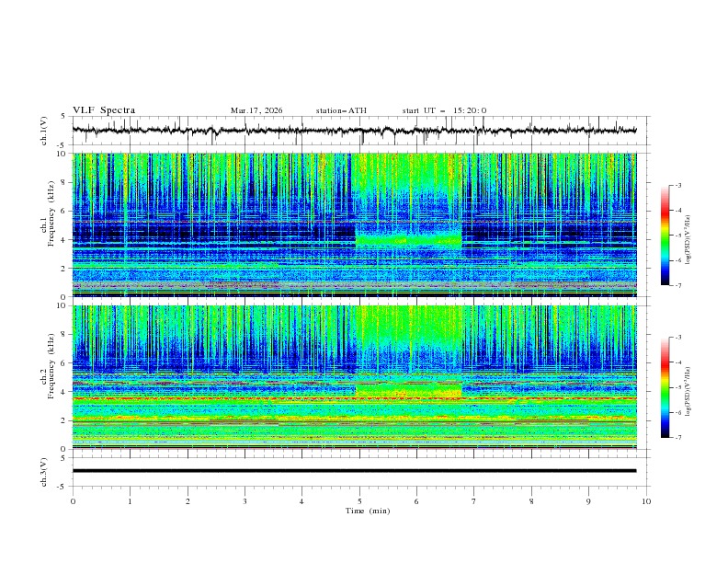The height and width of the screenshot is (563, 728).
Task: Click the "ch.1(V)" waveform axis label
Action: click(44, 131)
